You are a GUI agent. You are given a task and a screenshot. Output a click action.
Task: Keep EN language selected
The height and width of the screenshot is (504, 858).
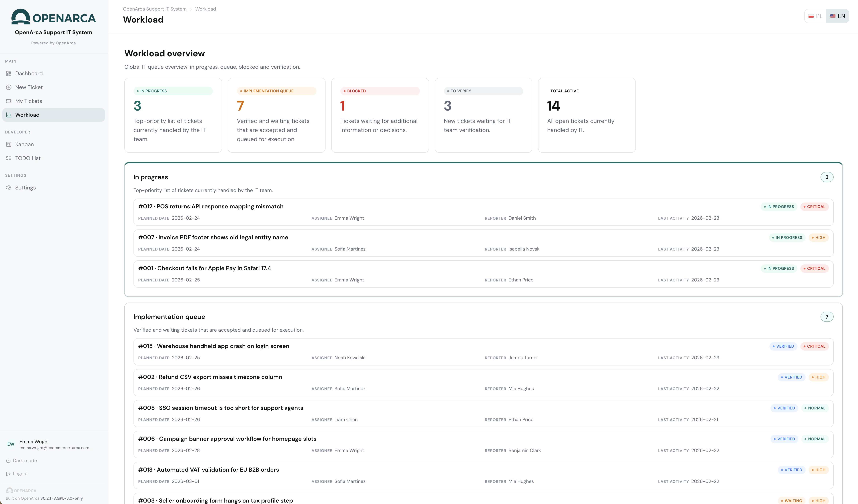coord(838,16)
